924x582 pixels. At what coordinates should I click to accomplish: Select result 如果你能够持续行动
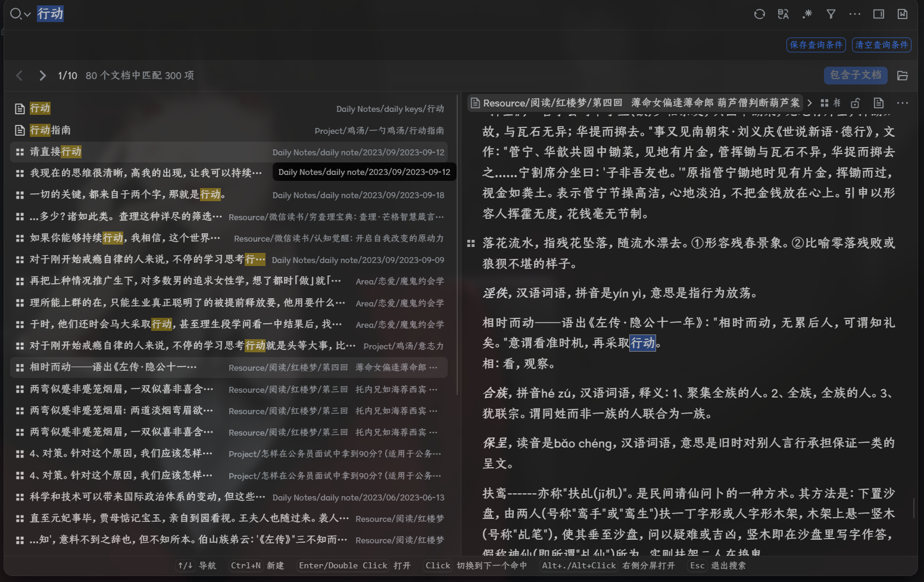coord(229,238)
